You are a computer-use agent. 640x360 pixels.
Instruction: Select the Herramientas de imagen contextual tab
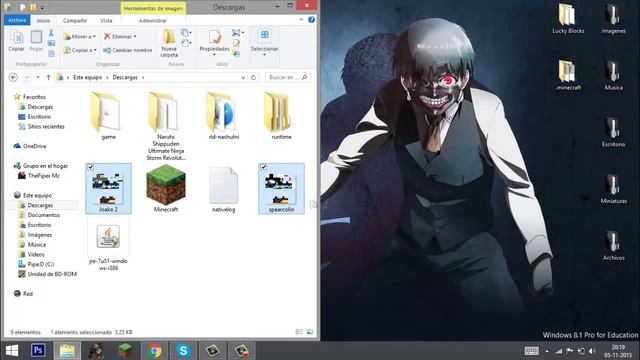pyautogui.click(x=153, y=8)
